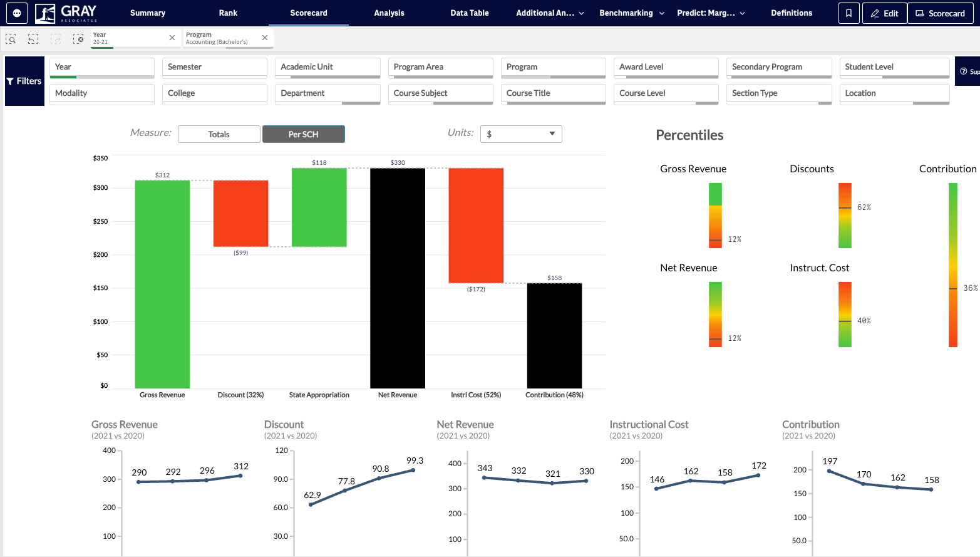Select the Totals measure option
The image size is (980, 557).
click(x=219, y=134)
